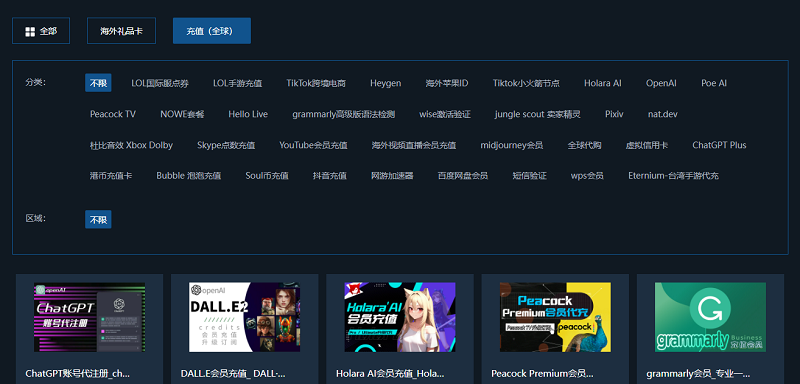Select jungle scout 卖家精灵 category
The width and height of the screenshot is (800, 384).
[538, 114]
